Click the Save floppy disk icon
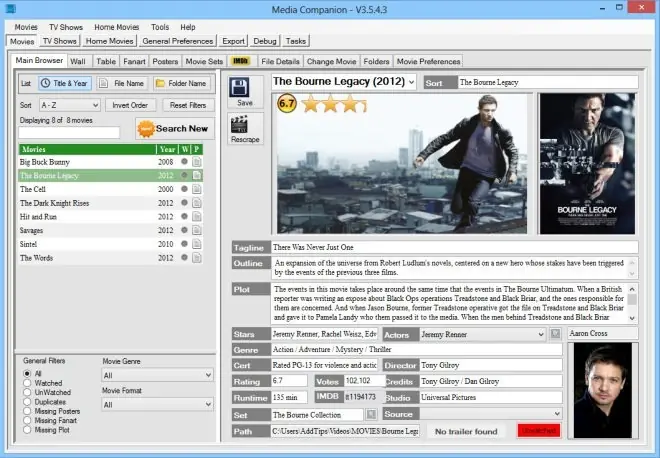This screenshot has height=458, width=660. click(239, 88)
